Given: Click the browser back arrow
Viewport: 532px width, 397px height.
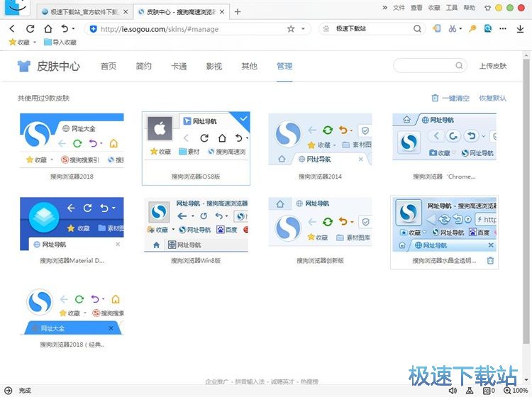Looking at the screenshot, I should click(x=12, y=28).
